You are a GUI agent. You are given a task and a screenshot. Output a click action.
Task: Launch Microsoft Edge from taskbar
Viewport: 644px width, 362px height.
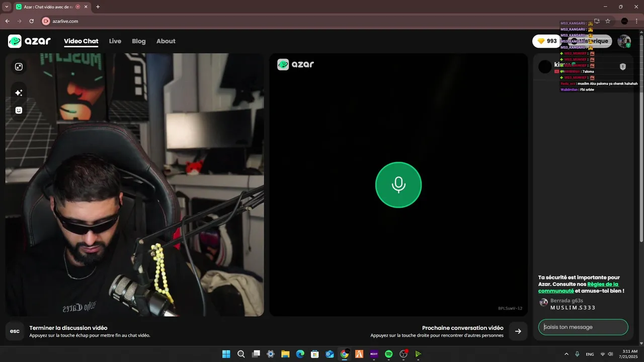(x=300, y=354)
